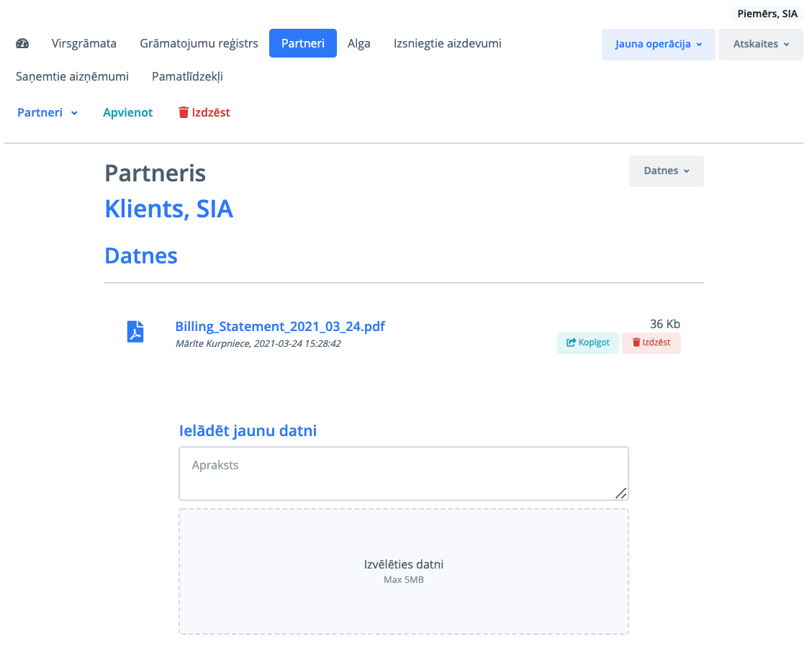This screenshot has width=812, height=652.
Task: Click the trash icon next to Izdzēst in toolbar
Action: 184,112
